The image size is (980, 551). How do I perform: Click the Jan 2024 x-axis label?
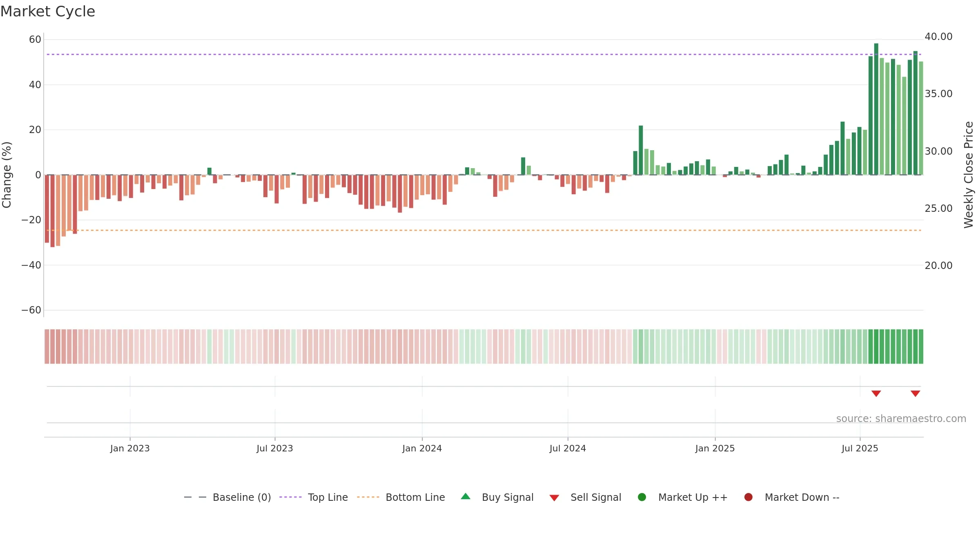click(x=422, y=448)
